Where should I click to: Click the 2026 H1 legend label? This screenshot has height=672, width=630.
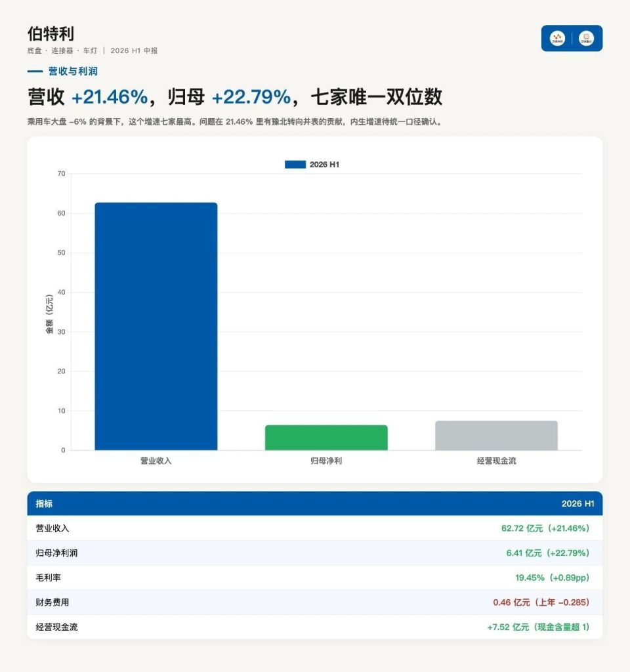[324, 165]
